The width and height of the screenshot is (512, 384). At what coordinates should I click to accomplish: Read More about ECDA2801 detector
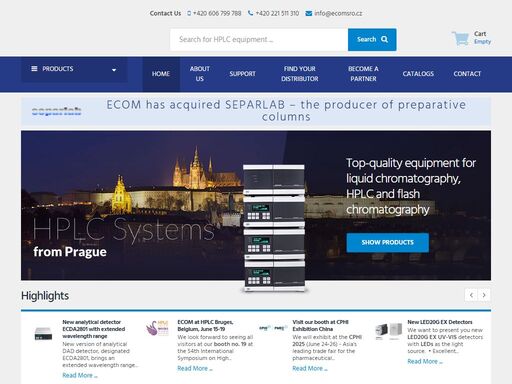(80, 375)
